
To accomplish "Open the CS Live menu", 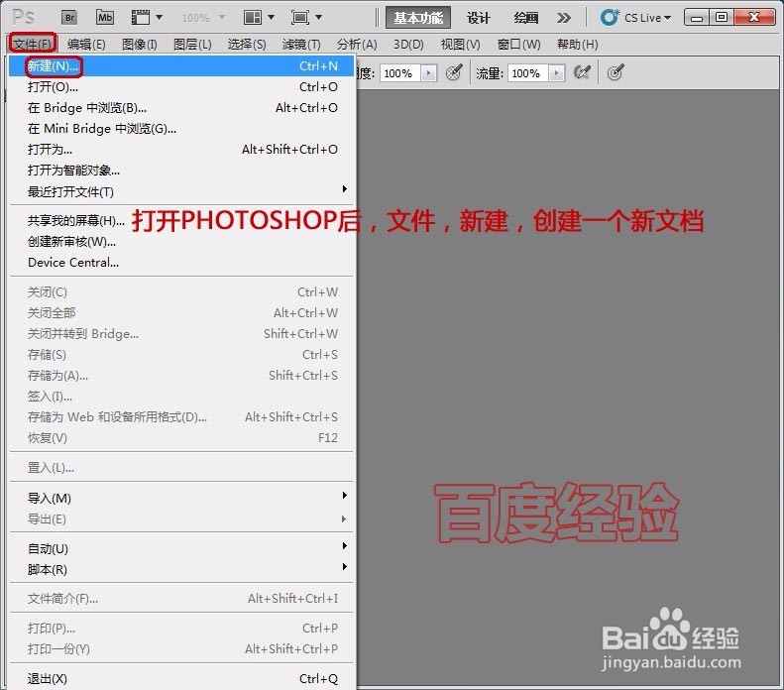I will 635,18.
